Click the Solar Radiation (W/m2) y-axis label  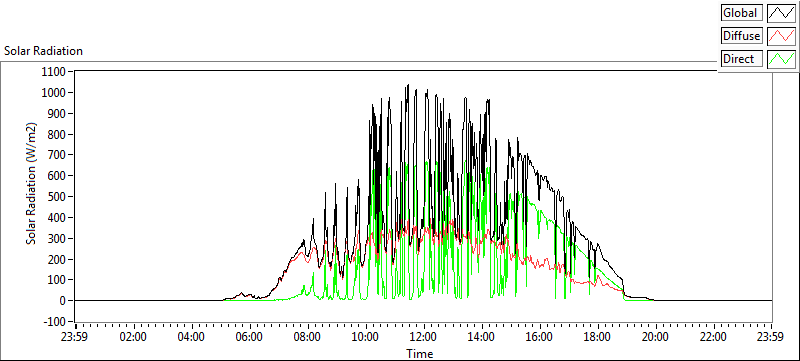click(32, 184)
